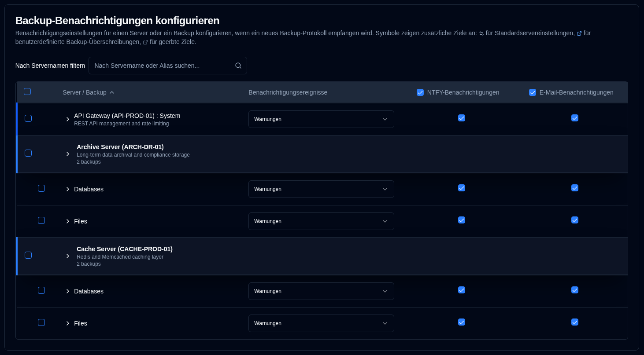Disable email for Archive Server Files

[575, 220]
